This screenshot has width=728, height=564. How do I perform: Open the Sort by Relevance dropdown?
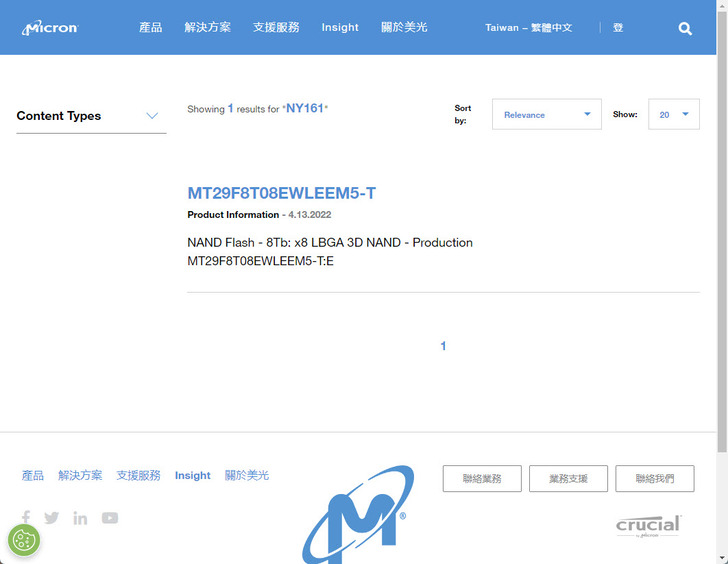(546, 115)
